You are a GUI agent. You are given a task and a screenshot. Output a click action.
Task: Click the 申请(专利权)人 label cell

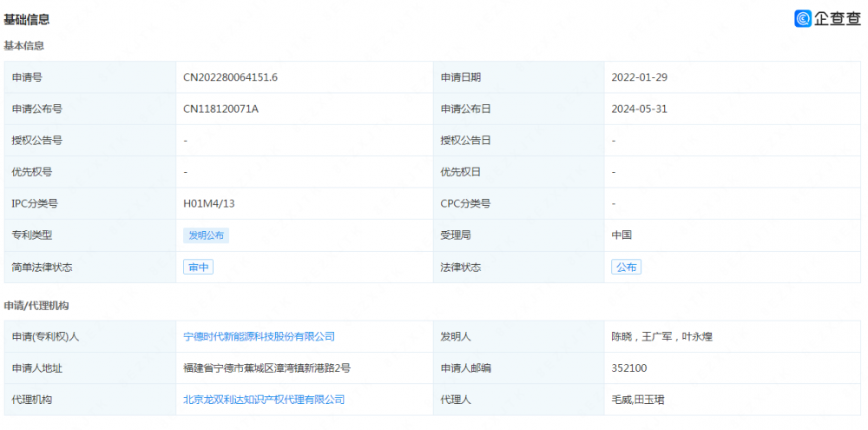[90, 336]
